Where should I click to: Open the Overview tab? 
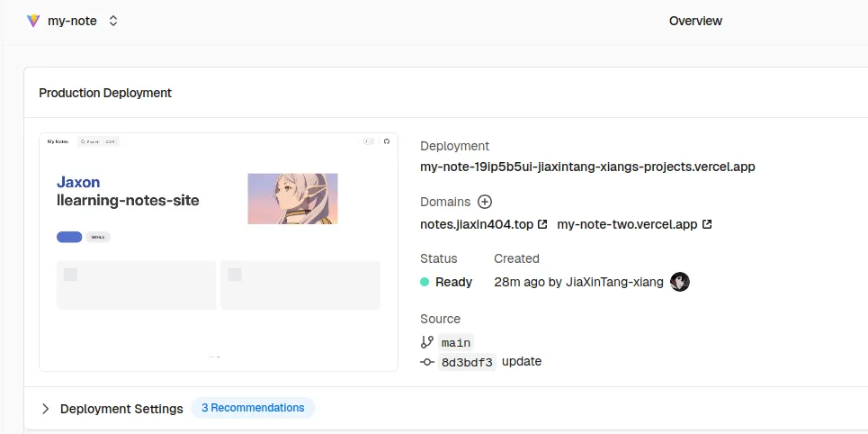pos(695,21)
